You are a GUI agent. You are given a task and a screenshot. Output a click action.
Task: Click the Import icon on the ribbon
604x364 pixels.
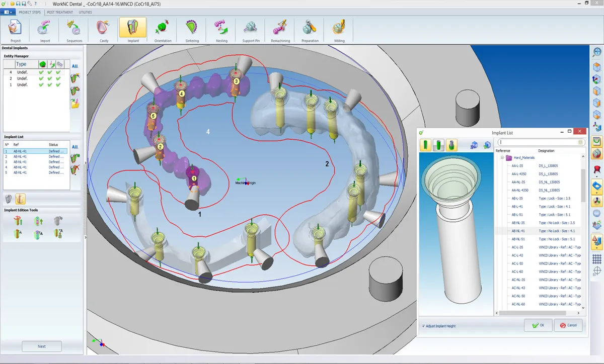click(x=44, y=30)
